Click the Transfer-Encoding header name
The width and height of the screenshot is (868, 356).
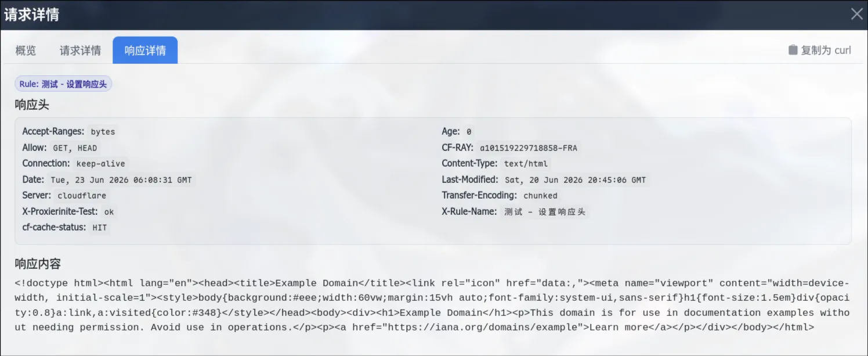point(479,195)
